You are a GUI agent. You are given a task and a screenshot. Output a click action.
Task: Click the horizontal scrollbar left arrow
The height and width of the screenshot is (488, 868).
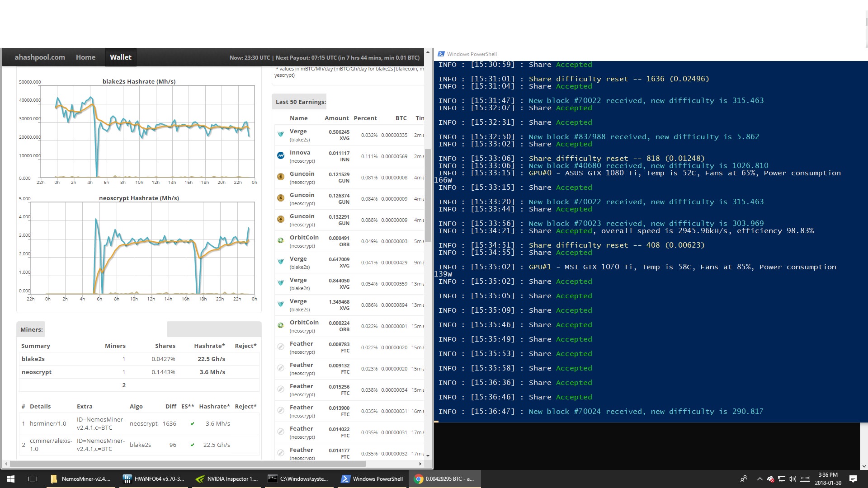coord(6,464)
